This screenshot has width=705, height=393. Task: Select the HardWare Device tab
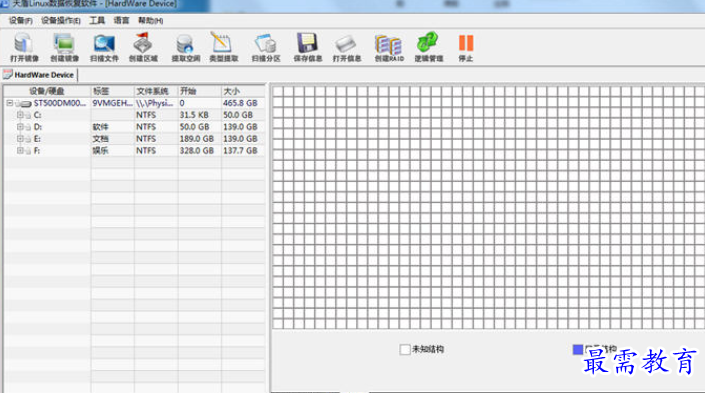pyautogui.click(x=39, y=75)
